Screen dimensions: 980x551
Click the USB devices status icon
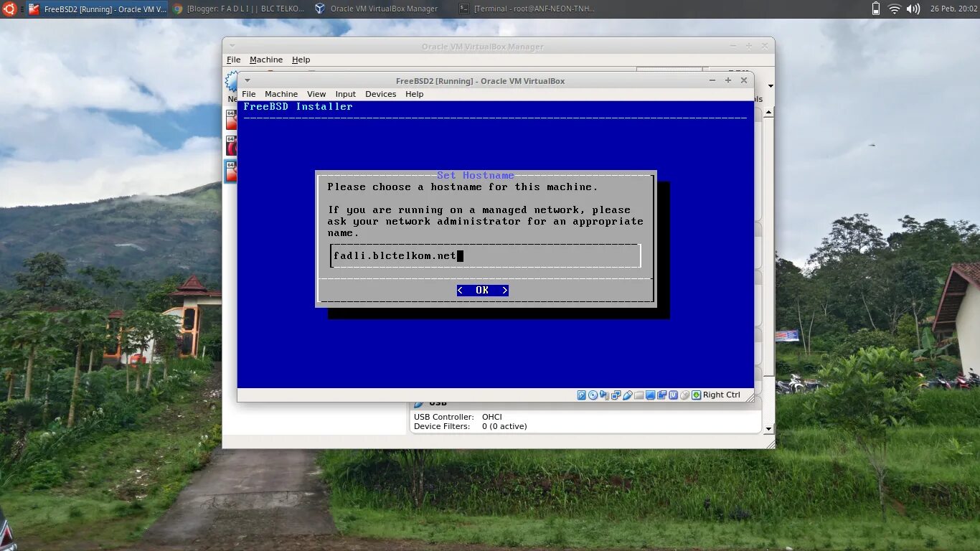point(627,395)
